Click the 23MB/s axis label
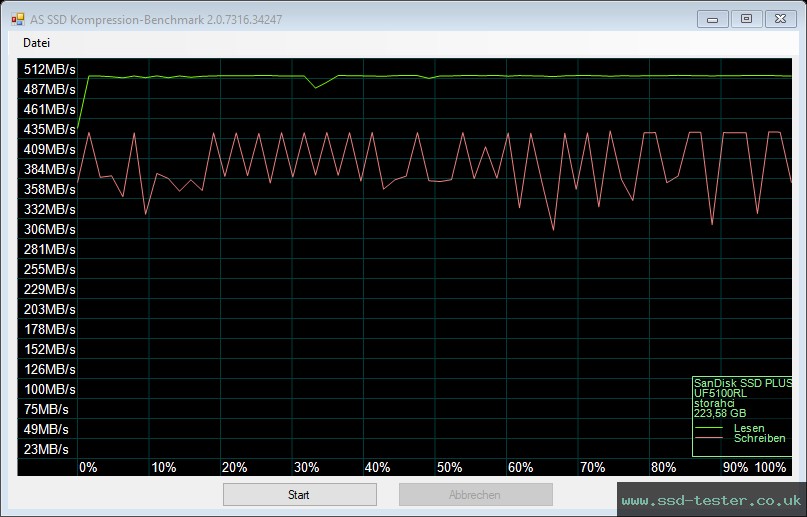The image size is (807, 517). pyautogui.click(x=46, y=450)
